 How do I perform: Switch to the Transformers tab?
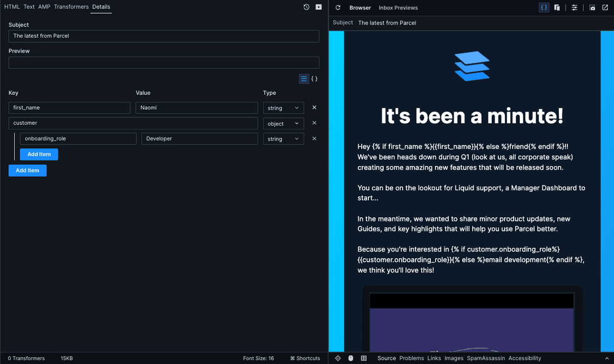tap(71, 7)
